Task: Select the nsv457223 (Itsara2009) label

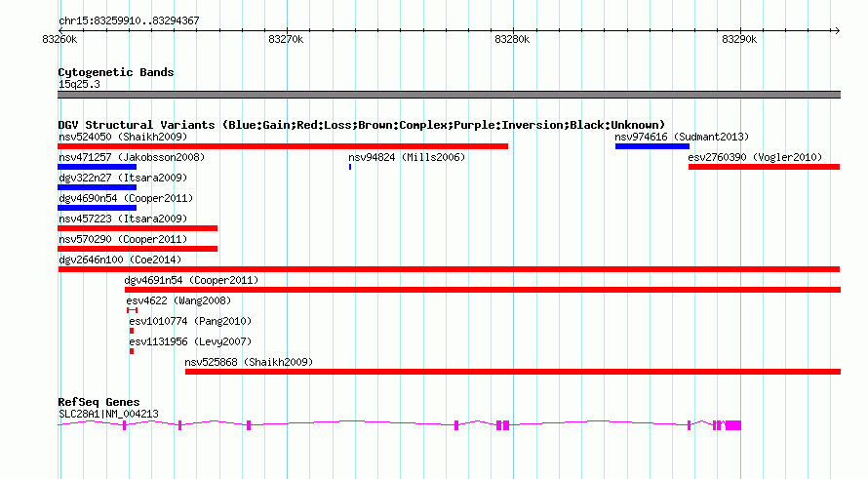Action: click(123, 219)
